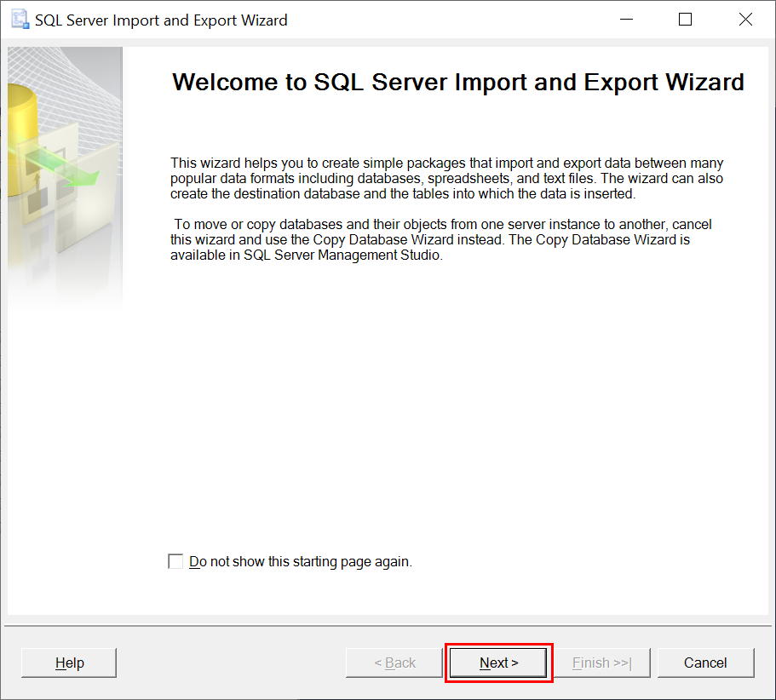776x700 pixels.
Task: Click paragraph starting 'This wizard helps you'
Action: (447, 179)
